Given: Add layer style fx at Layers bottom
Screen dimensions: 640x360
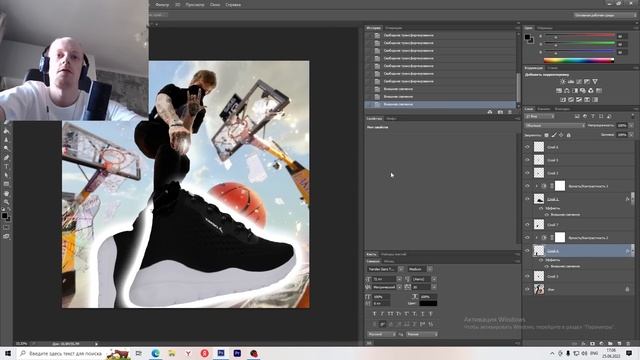Looking at the screenshot, I should [583, 344].
